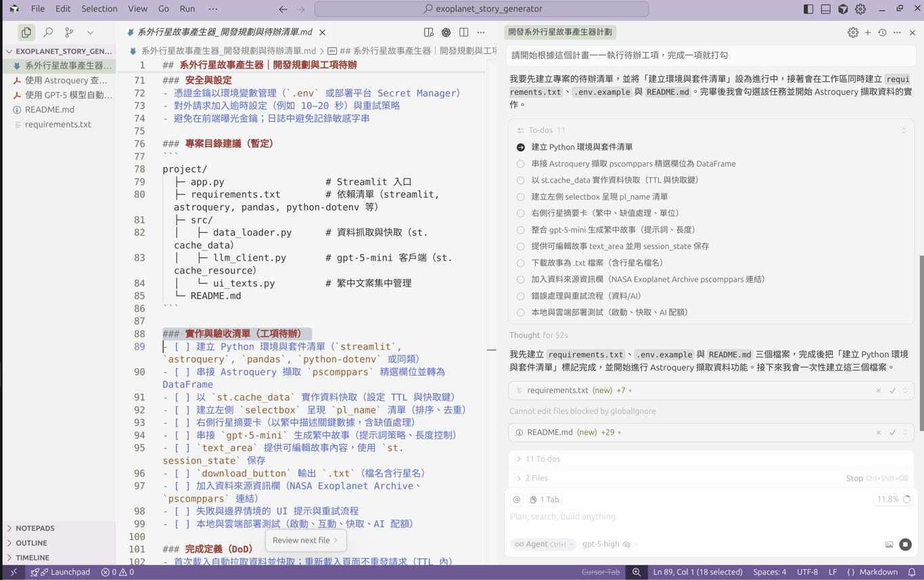Open notifications bell in status bar
The image size is (924, 580).
pos(912,572)
